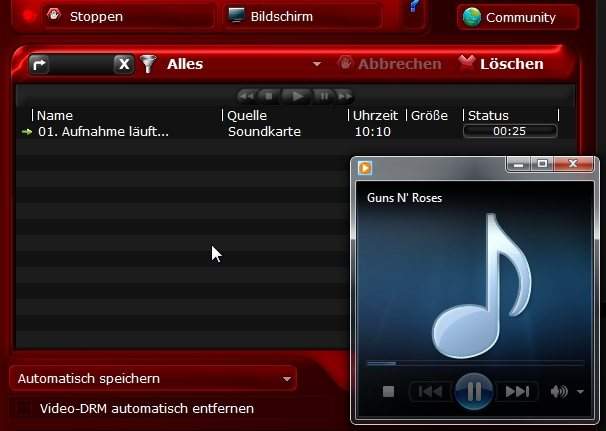Click fast-forward in list preview controls
The width and height of the screenshot is (606, 431).
344,96
